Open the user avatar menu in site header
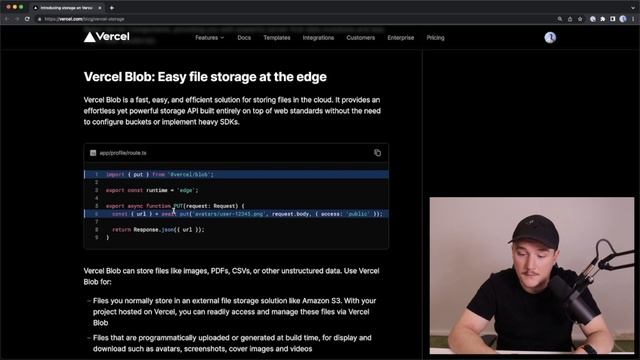640x360 pixels. coord(550,38)
